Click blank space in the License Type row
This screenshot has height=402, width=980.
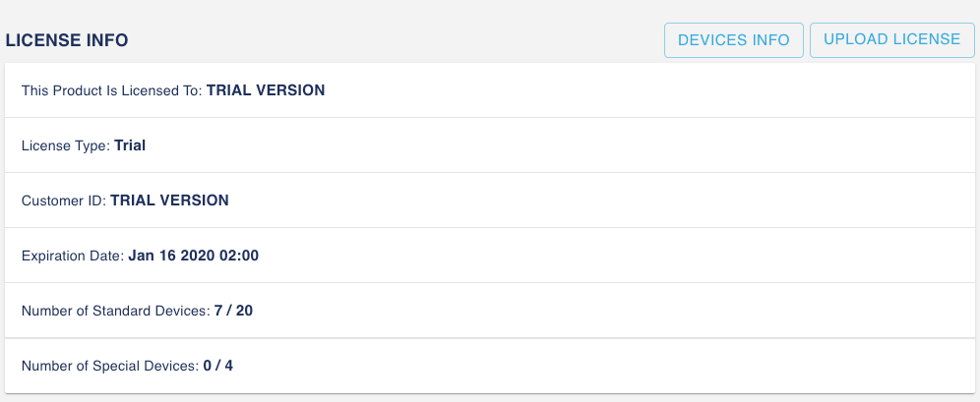click(x=590, y=145)
